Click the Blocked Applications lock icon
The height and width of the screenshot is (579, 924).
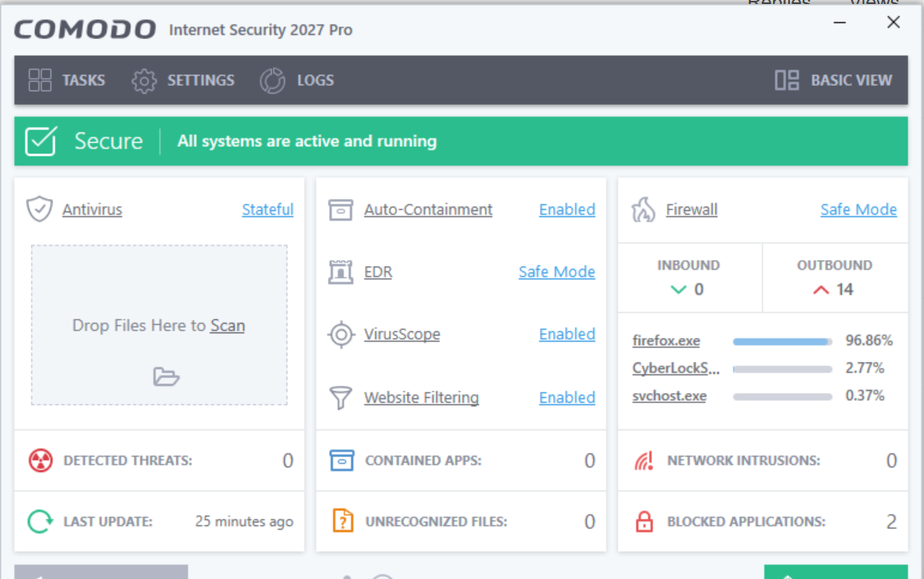(x=644, y=521)
